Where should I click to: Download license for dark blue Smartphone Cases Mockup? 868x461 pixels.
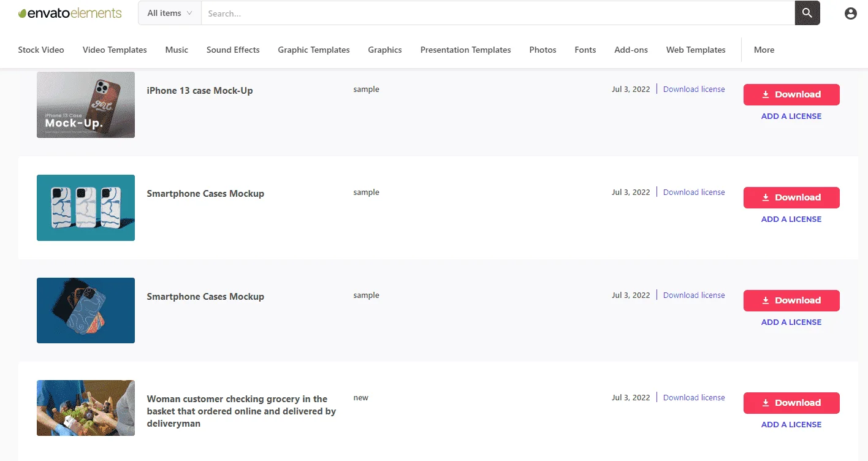(694, 295)
